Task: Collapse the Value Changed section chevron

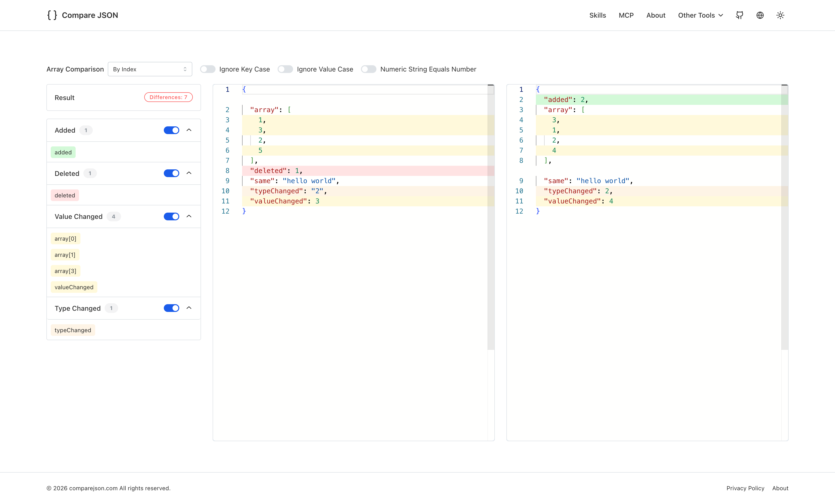Action: click(x=189, y=216)
